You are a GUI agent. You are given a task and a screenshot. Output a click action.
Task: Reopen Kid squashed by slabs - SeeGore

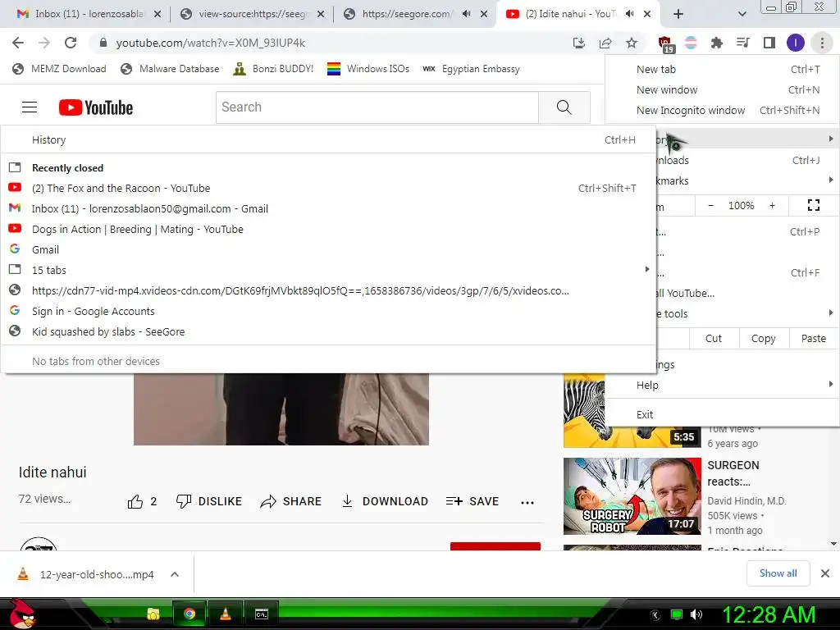pos(328,331)
